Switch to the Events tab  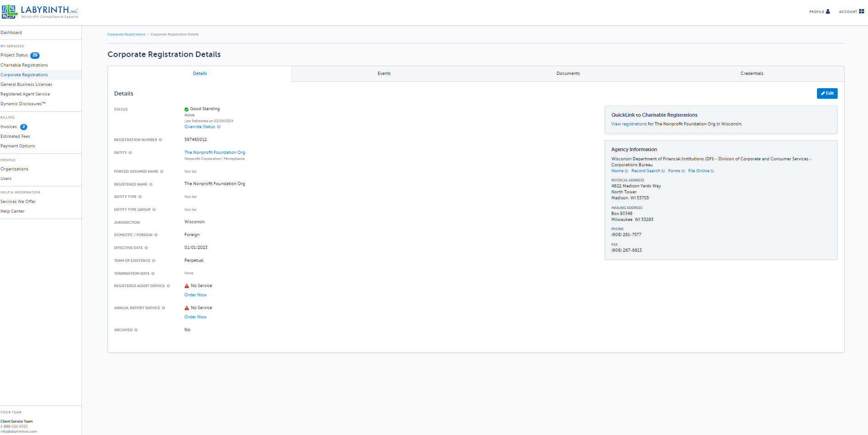[x=384, y=73]
